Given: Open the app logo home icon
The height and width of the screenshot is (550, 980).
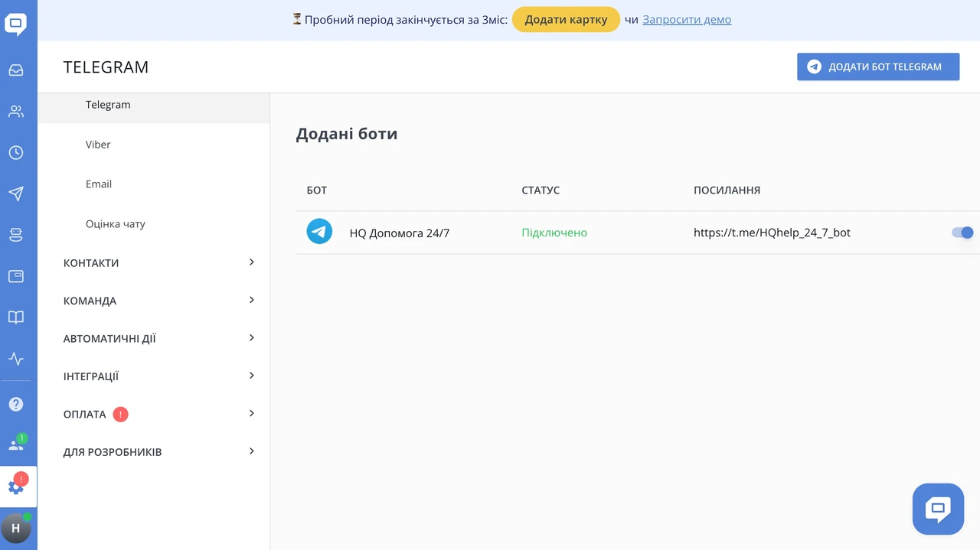Looking at the screenshot, I should coord(16,24).
